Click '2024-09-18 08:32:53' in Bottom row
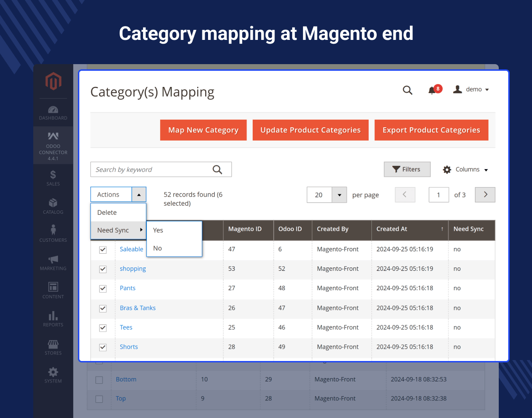532x418 pixels. (418, 380)
